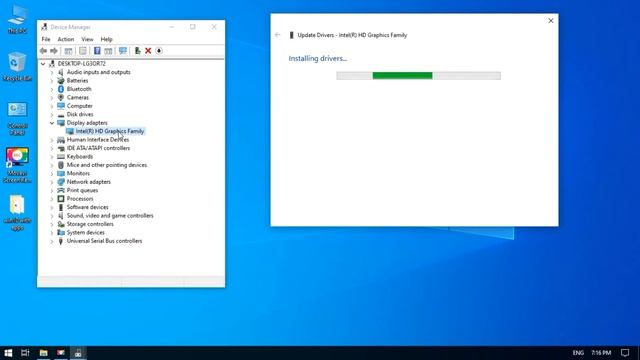Click the 'Installing drivers...' heading text
The width and height of the screenshot is (640, 360).
tap(318, 58)
